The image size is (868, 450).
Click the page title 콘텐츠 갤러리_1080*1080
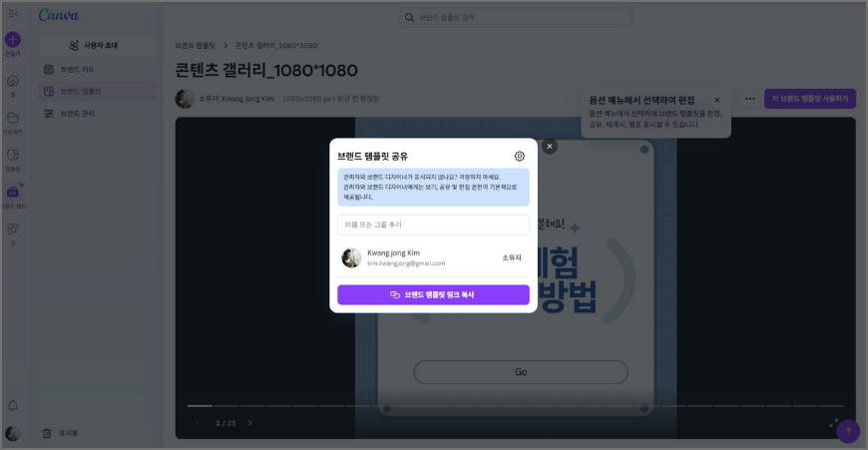coord(266,70)
